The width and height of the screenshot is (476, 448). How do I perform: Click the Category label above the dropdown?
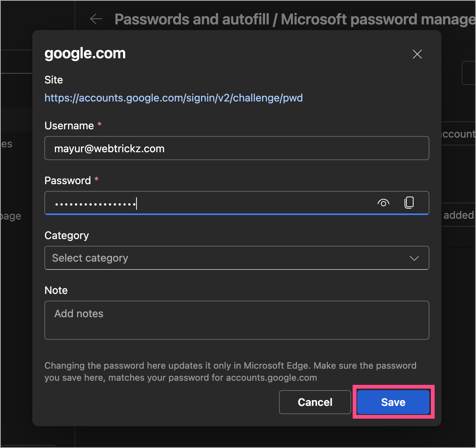coord(67,236)
